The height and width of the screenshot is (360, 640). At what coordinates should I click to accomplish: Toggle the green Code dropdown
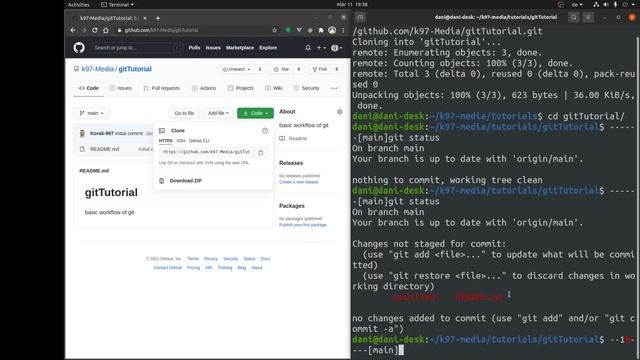255,113
